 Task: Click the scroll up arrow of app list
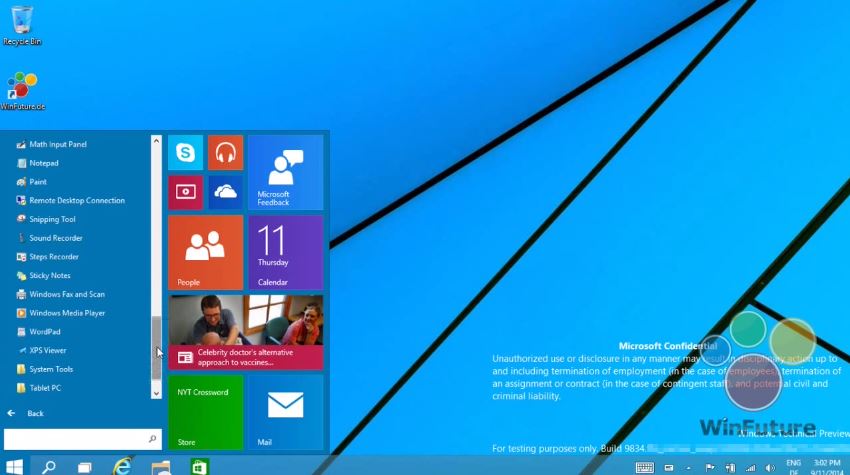[156, 140]
